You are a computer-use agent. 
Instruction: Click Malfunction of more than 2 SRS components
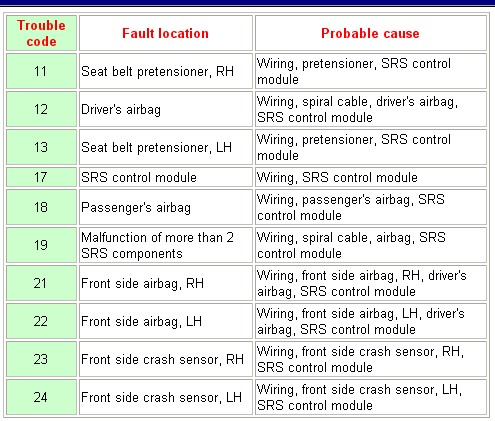166,245
